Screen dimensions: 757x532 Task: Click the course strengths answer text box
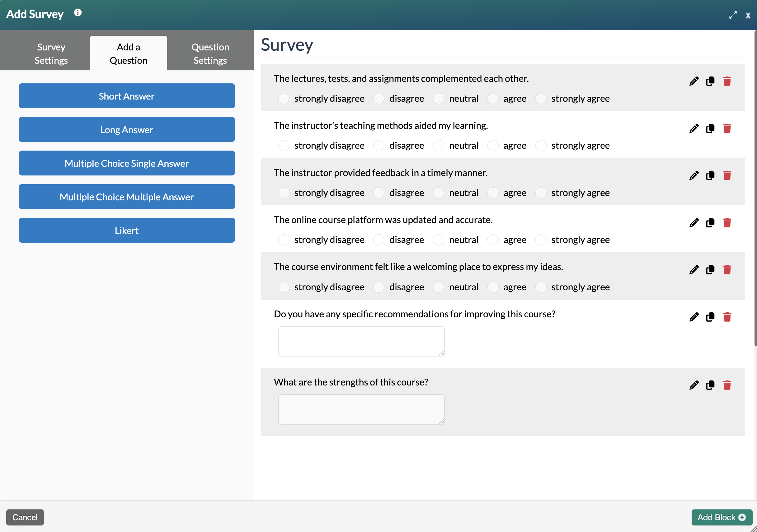[x=361, y=409]
